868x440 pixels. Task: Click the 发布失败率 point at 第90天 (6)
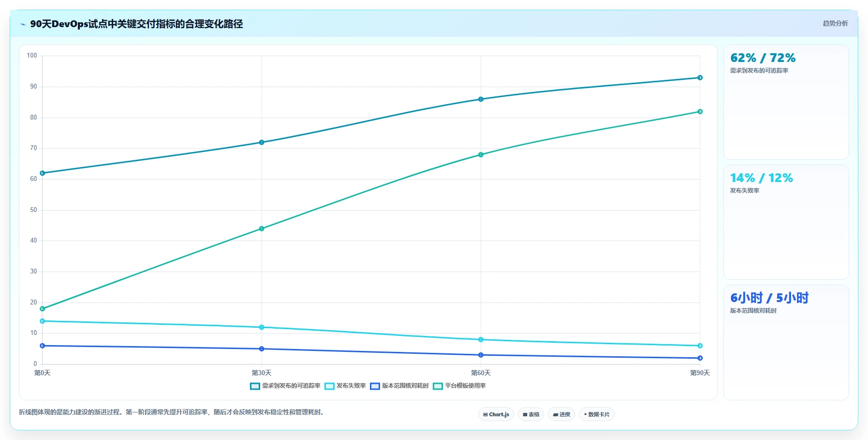700,346
